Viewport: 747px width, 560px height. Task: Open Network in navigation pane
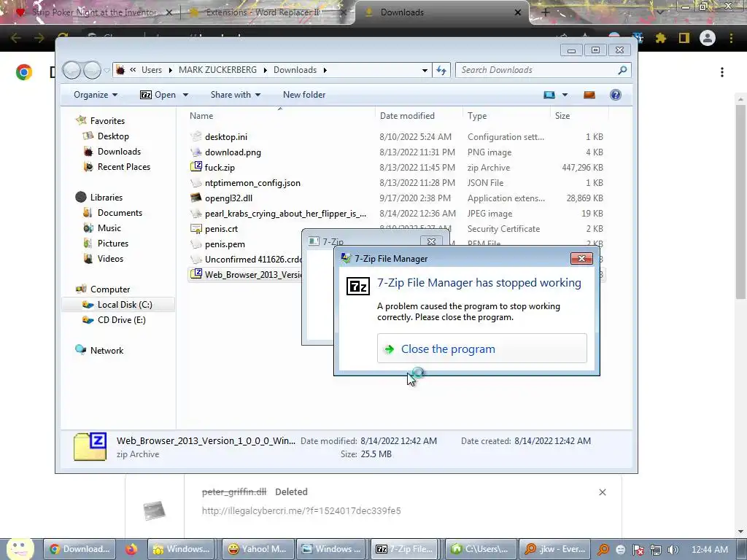tap(107, 351)
